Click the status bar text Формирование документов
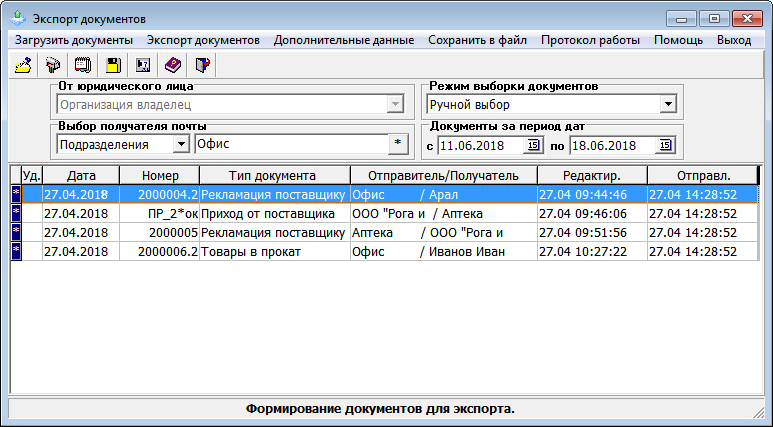The height and width of the screenshot is (427, 773). pyautogui.click(x=380, y=409)
